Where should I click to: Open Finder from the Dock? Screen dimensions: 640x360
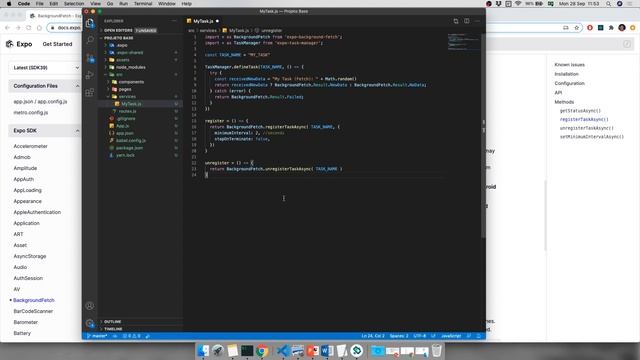(x=203, y=351)
